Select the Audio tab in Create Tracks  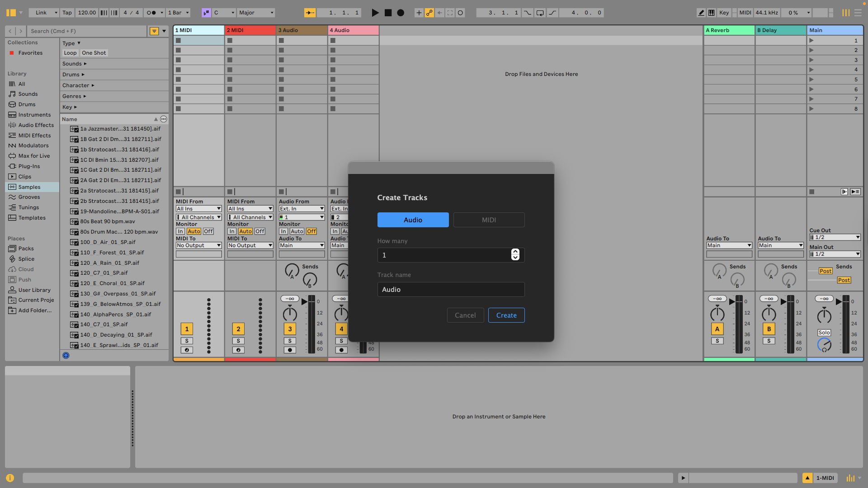(413, 220)
